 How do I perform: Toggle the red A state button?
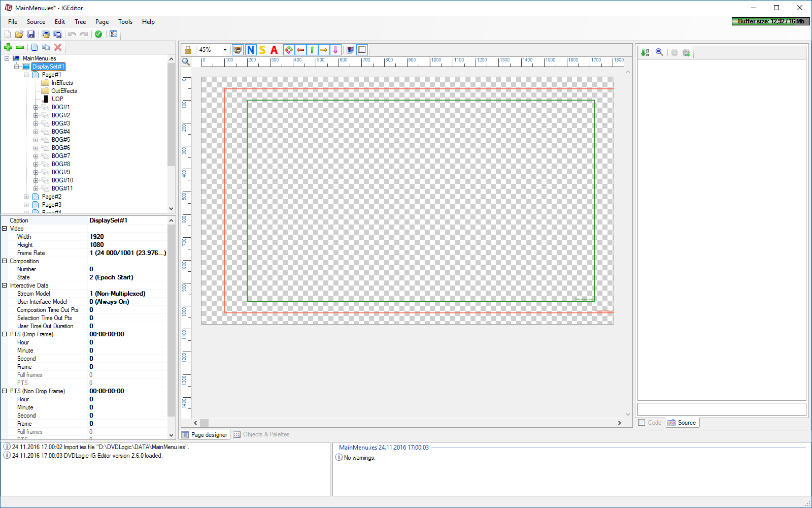[274, 50]
